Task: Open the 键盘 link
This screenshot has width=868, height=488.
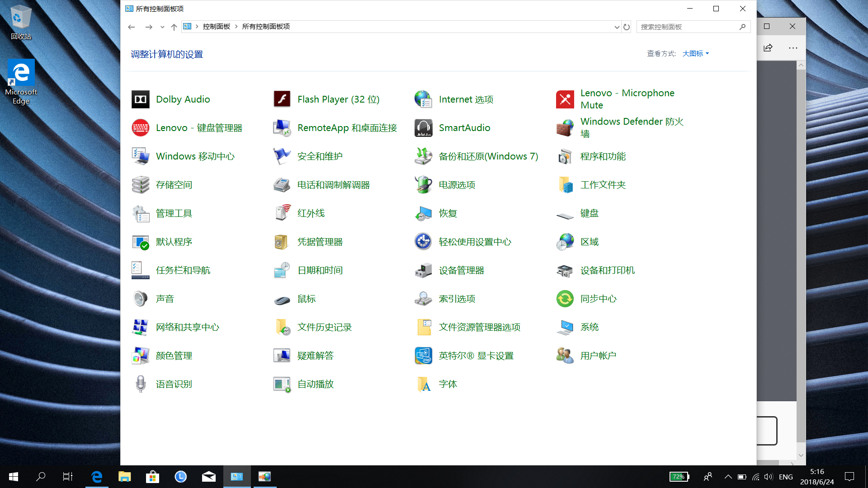Action: coord(590,213)
